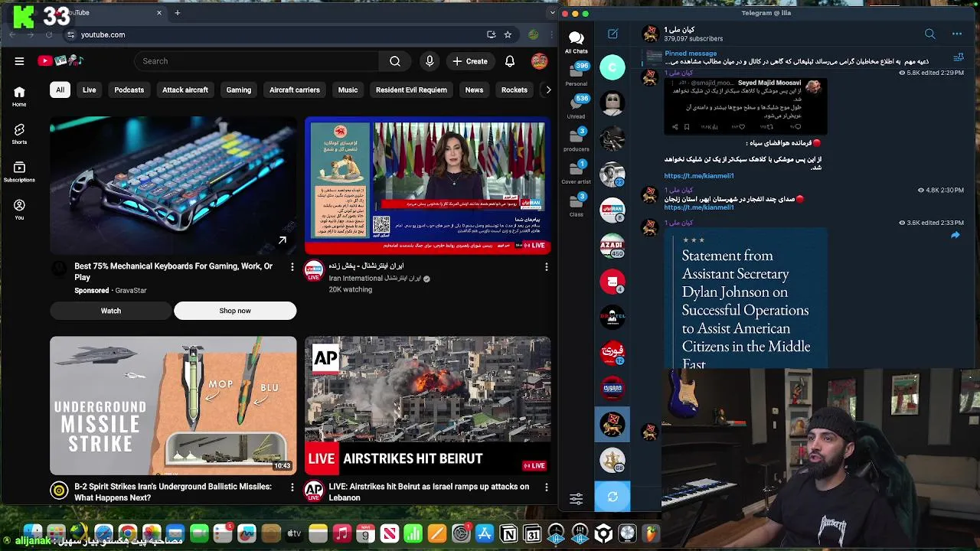Open the YouTube guide hamburger menu

coord(19,61)
